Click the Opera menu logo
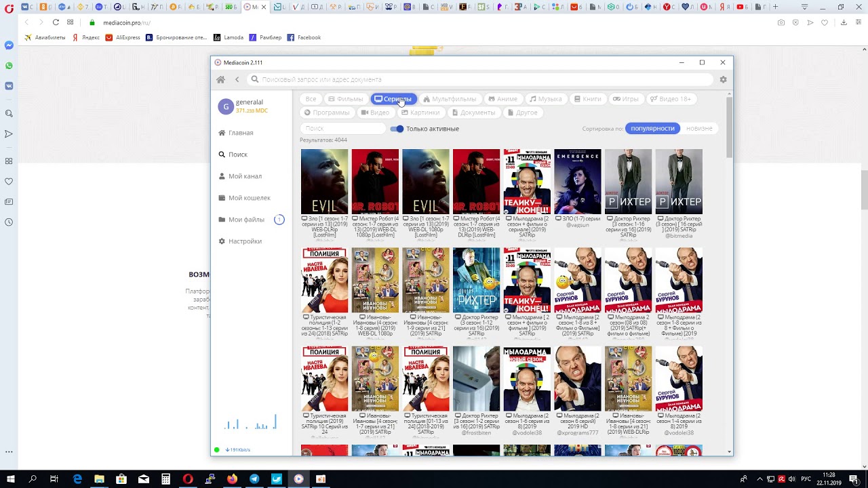The image size is (868, 488). point(9,7)
